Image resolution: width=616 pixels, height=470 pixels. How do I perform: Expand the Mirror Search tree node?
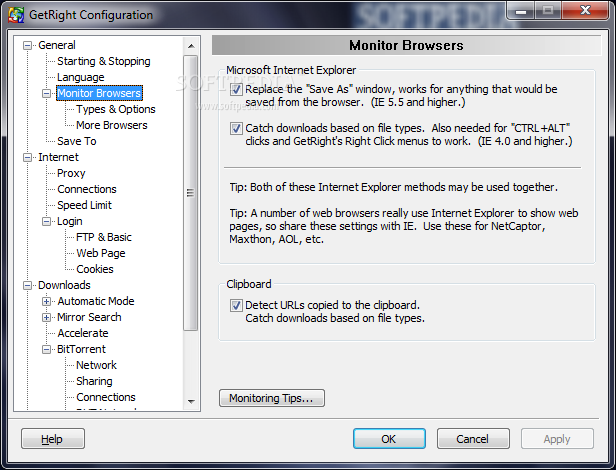[x=46, y=318]
